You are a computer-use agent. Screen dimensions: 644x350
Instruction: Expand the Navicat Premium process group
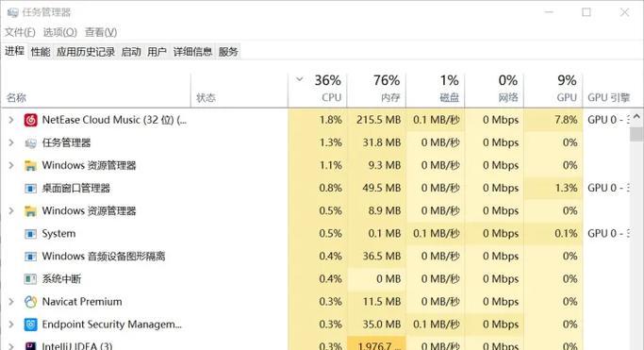pos(11,302)
